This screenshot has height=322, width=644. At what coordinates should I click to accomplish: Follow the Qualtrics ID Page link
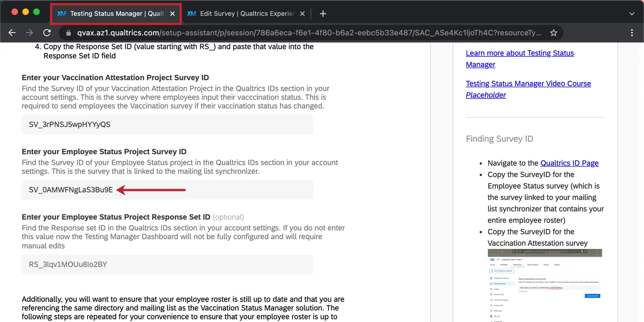(x=569, y=163)
